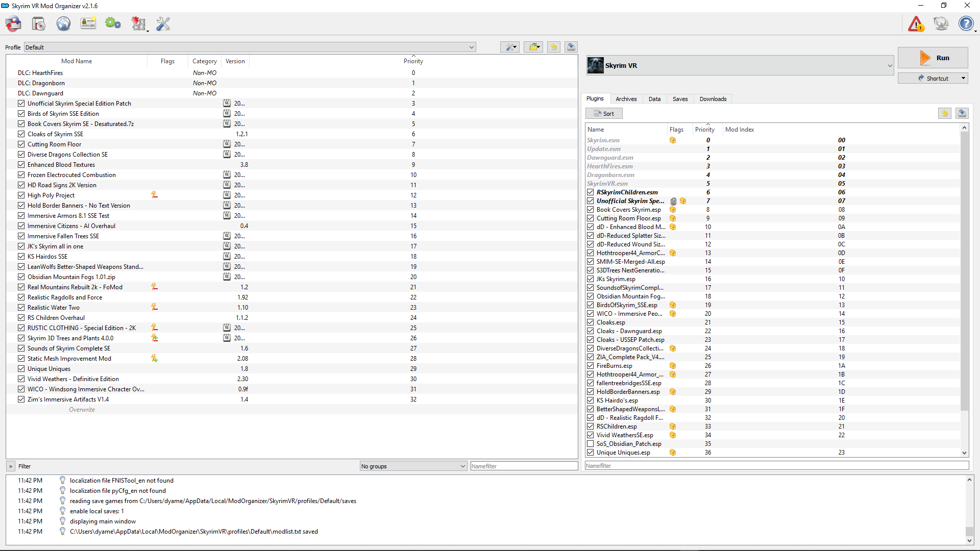Open the mod list actions wrench button

coord(510,47)
